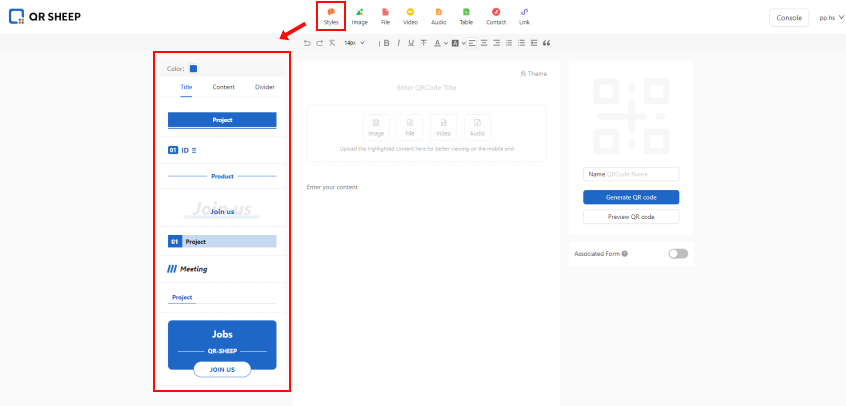The width and height of the screenshot is (846, 406).
Task: Click the QR SHEEP logo
Action: (x=45, y=17)
